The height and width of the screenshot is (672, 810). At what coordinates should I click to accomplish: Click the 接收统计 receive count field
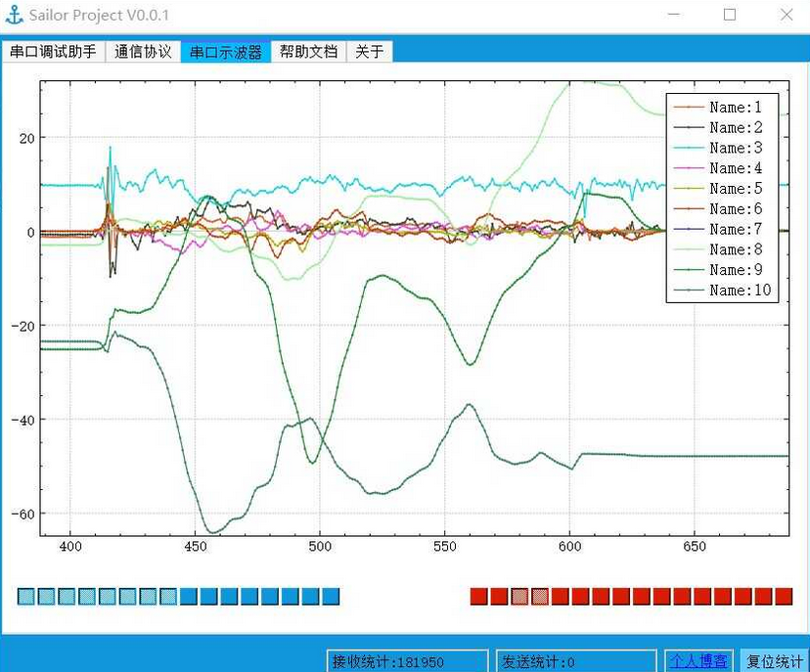coord(407,662)
